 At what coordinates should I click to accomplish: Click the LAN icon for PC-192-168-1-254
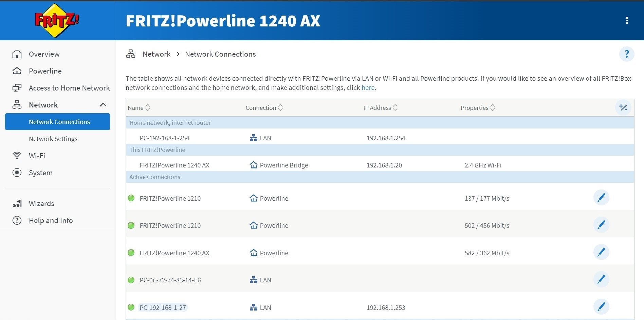coord(253,138)
